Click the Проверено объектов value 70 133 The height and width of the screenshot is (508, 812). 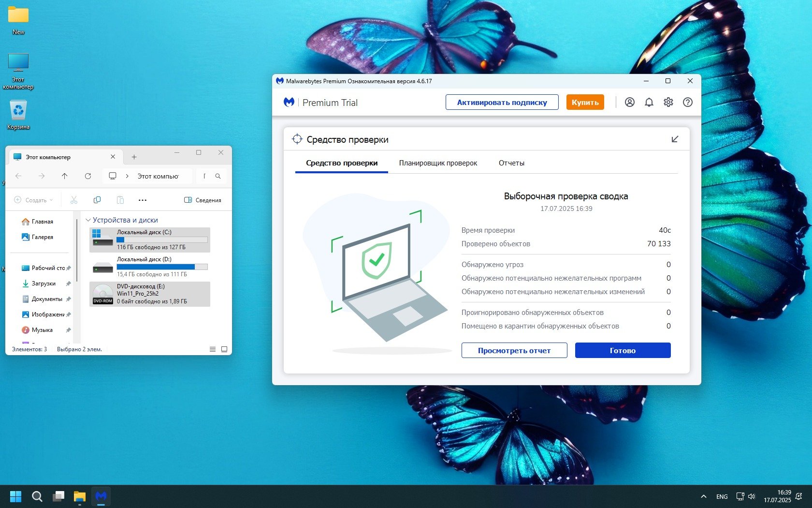coord(659,244)
